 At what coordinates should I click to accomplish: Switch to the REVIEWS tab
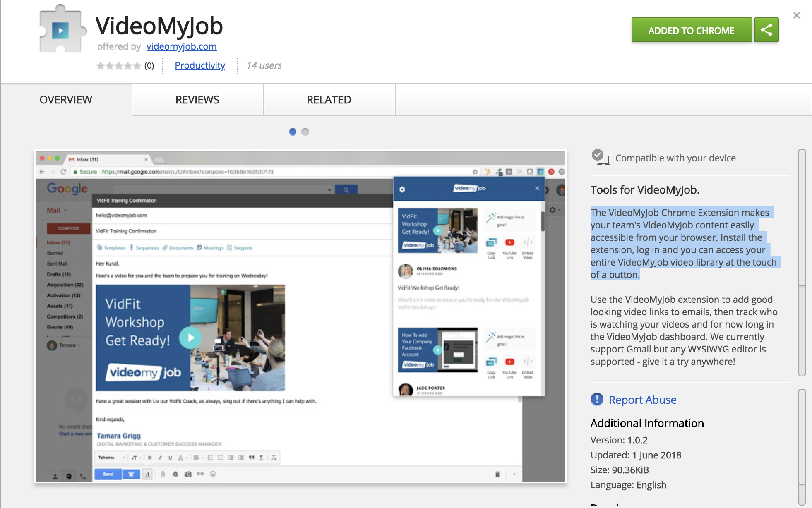click(x=197, y=99)
